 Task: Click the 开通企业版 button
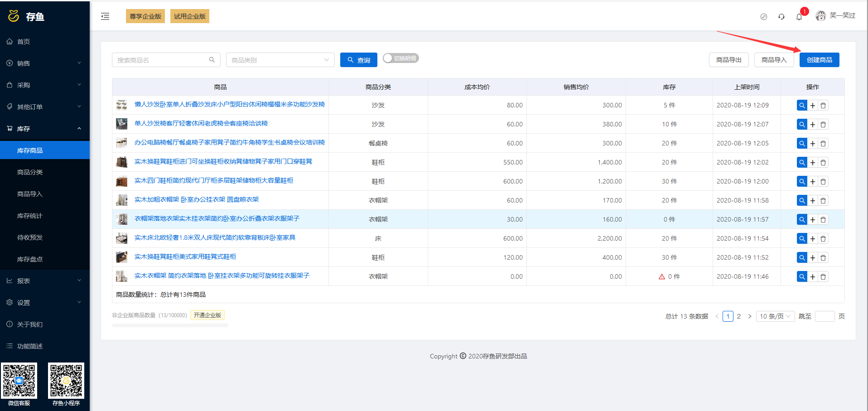click(x=207, y=315)
